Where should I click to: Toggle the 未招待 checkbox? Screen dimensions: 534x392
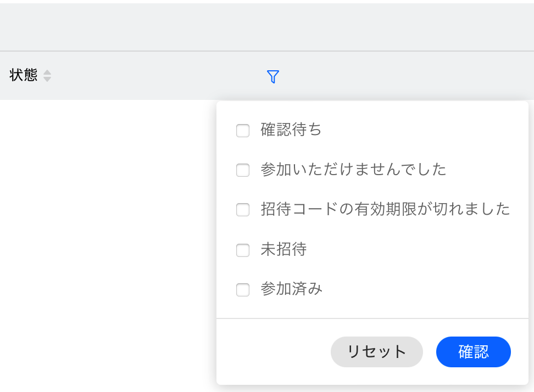(243, 250)
